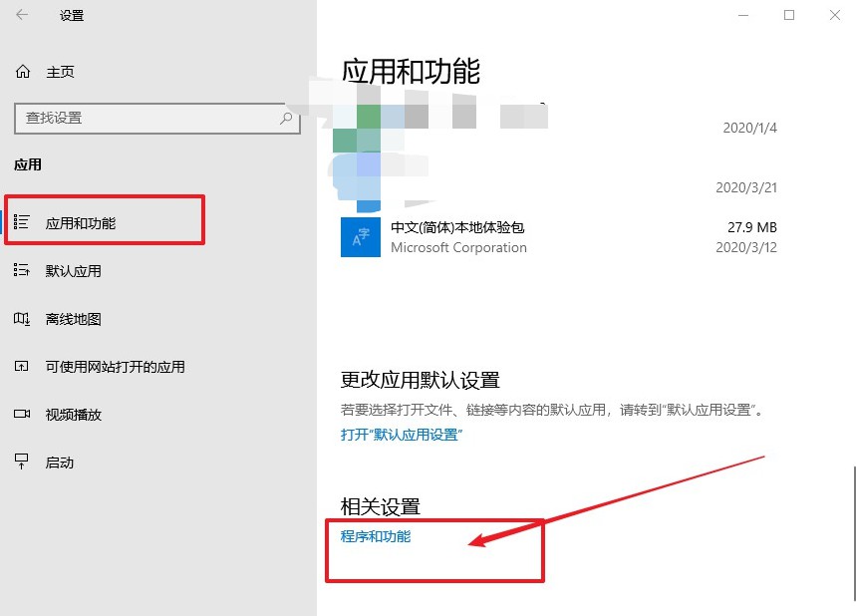Click the back arrow in the title bar
Screen dimensions: 856x616
(22, 16)
